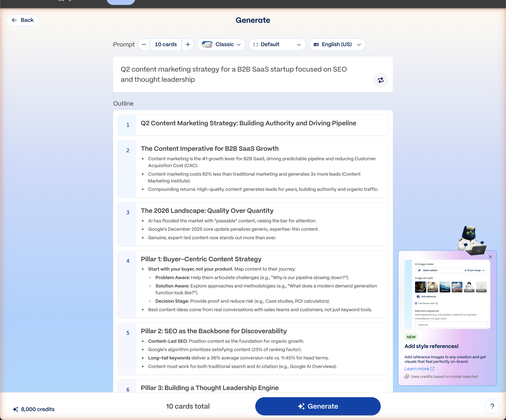Click the back arrow icon
This screenshot has width=506, height=420.
[14, 20]
